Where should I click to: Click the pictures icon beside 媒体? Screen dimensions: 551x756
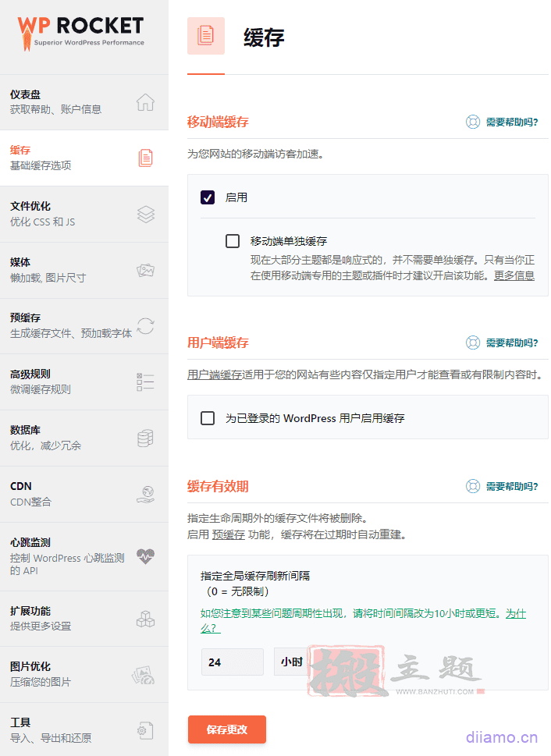click(145, 270)
